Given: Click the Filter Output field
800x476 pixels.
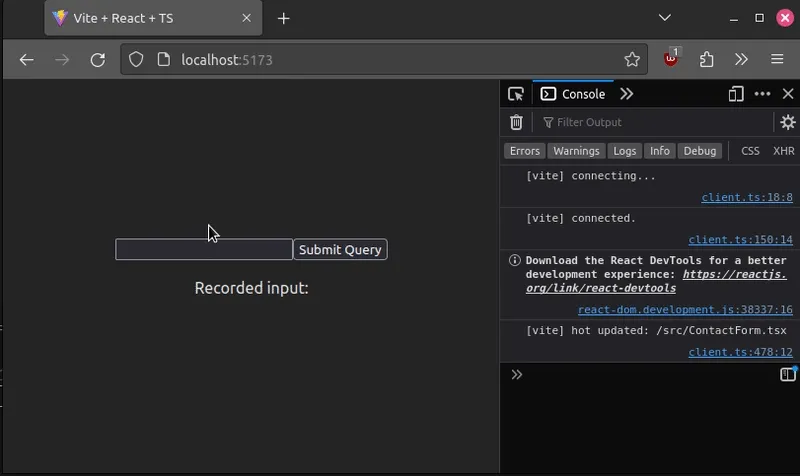Looking at the screenshot, I should pos(656,122).
